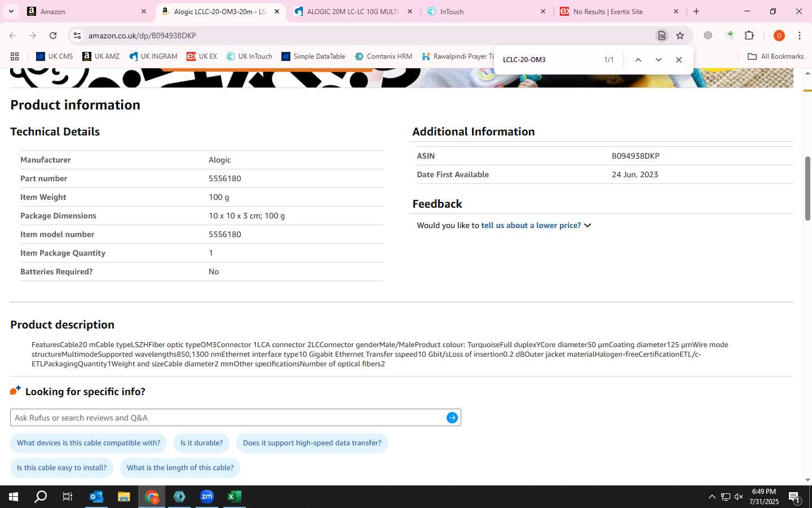Image resolution: width=812 pixels, height=508 pixels.
Task: Open UK EX bookmark
Action: [x=202, y=56]
